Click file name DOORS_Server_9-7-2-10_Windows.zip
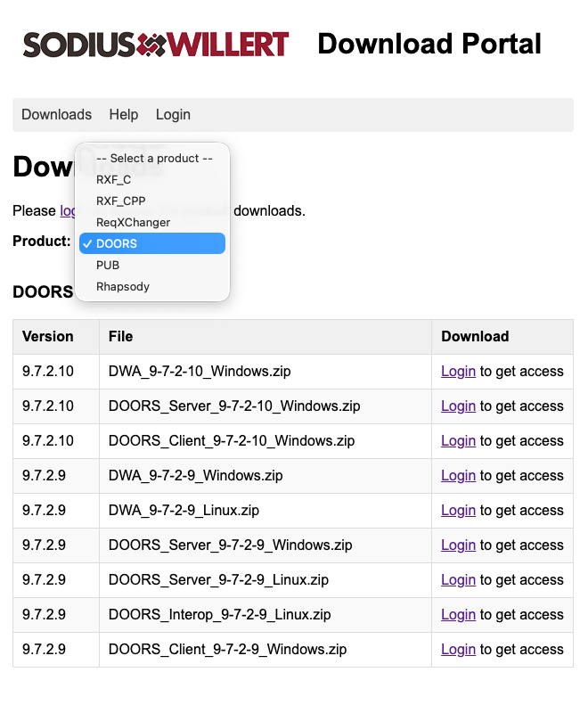This screenshot has height=705, width=588. tap(234, 406)
